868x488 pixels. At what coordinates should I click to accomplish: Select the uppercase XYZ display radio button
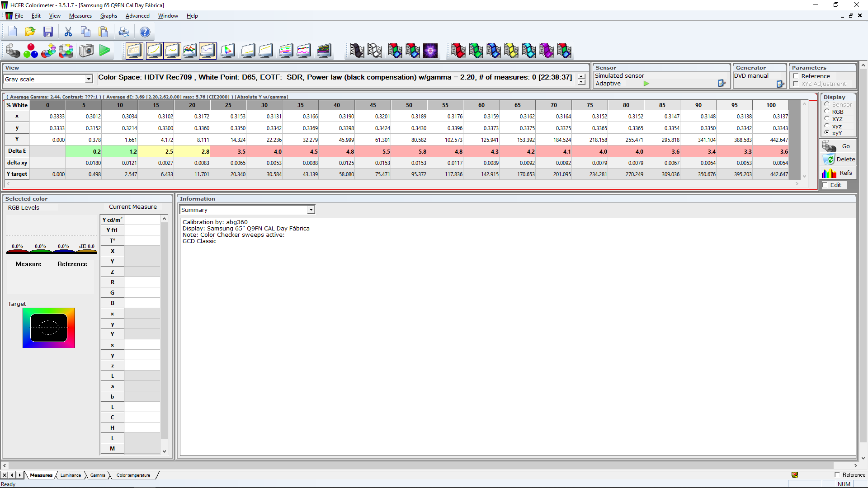coord(827,118)
